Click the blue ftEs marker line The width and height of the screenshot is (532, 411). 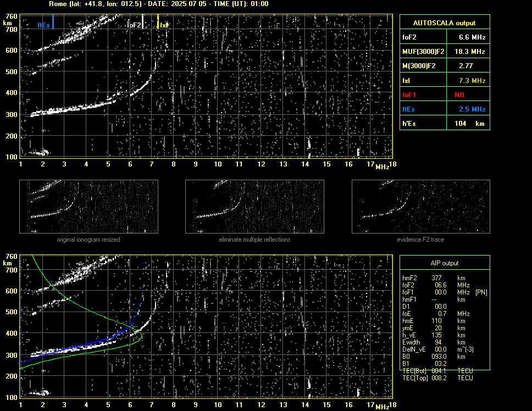[x=53, y=21]
